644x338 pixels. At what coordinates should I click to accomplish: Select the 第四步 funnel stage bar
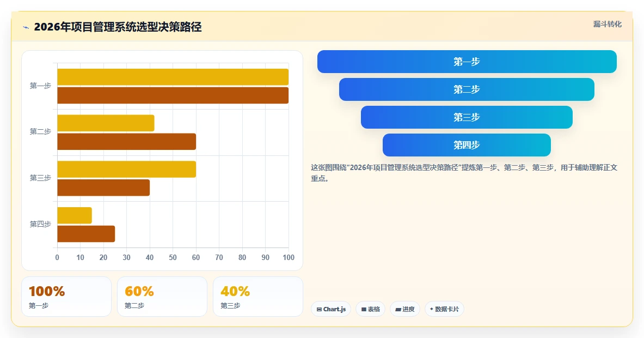coord(467,145)
